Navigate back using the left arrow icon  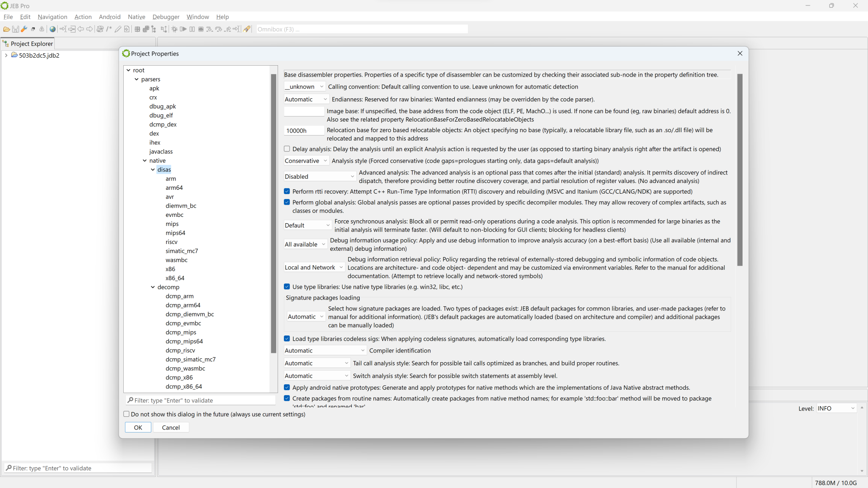coord(81,29)
